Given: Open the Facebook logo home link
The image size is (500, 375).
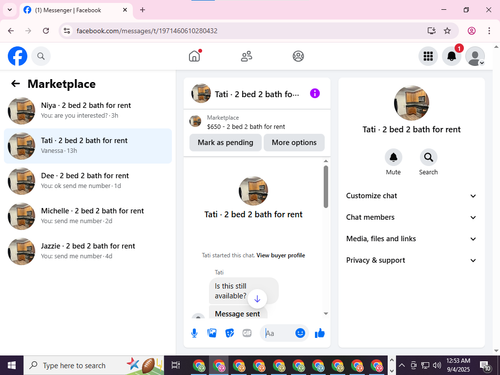Looking at the screenshot, I should click(x=17, y=56).
